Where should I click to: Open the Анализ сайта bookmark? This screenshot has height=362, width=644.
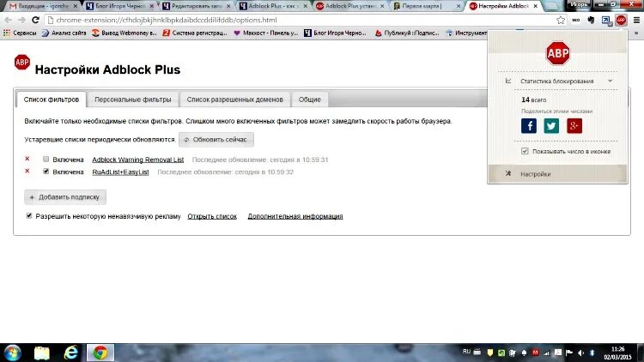coord(64,33)
